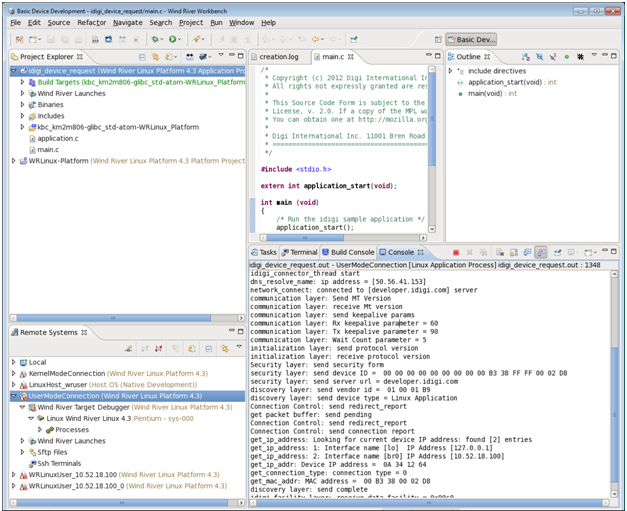Click the red Terminate button in Console
This screenshot has height=511, width=627.
(x=456, y=253)
